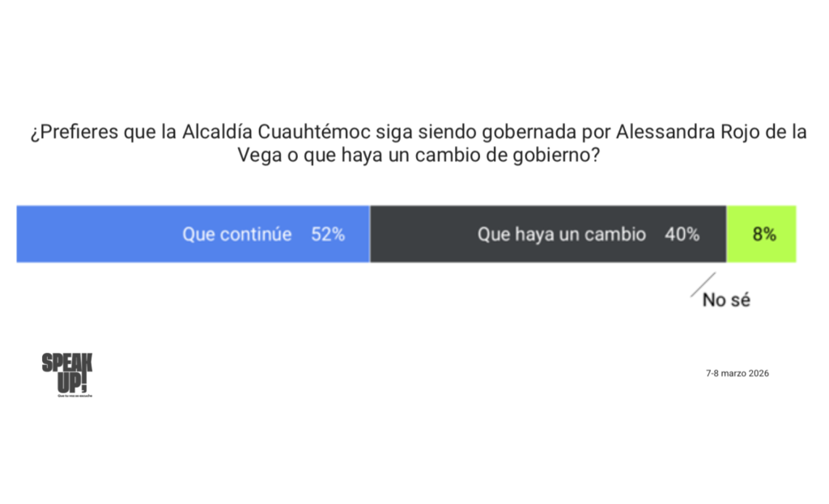Viewport: 829px width, 504px height.
Task: Click the 52% value in the bar
Action: pyautogui.click(x=328, y=235)
